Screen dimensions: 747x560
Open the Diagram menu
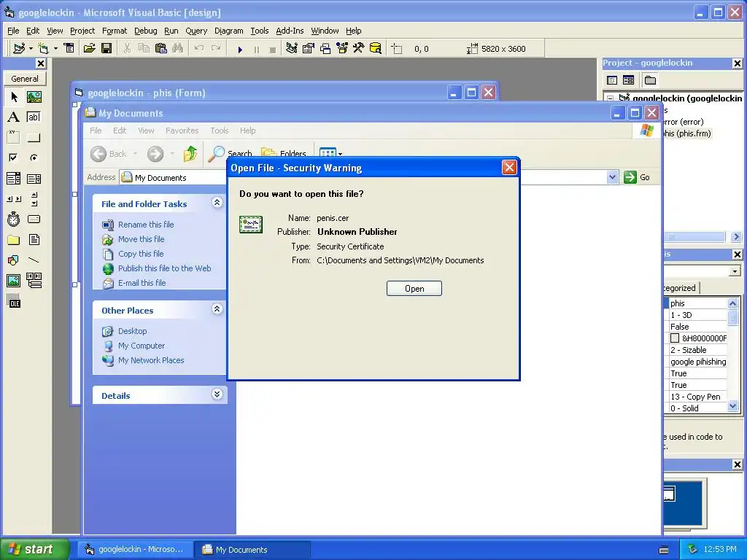point(228,31)
